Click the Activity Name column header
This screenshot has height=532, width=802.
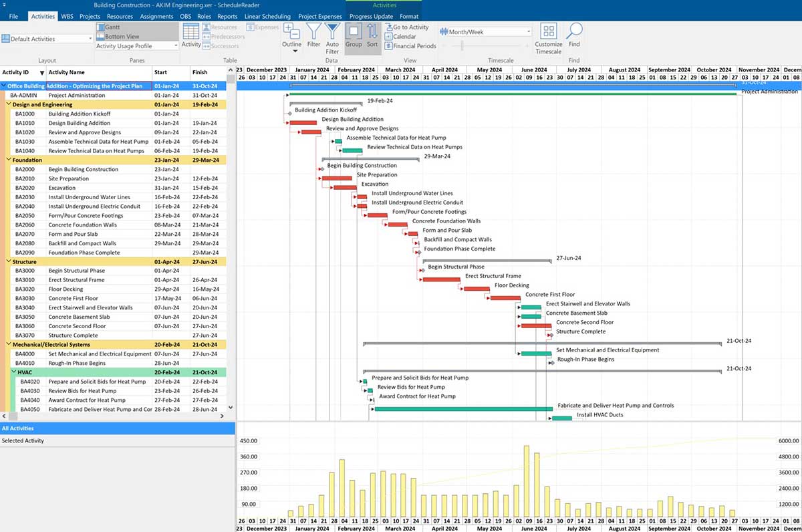coord(99,72)
